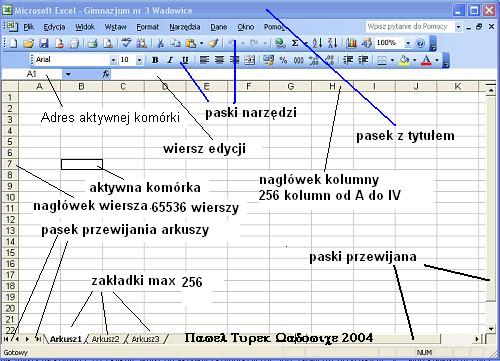Image resolution: width=500 pixels, height=361 pixels.
Task: Click the A1 Name Box field
Action: coord(33,74)
